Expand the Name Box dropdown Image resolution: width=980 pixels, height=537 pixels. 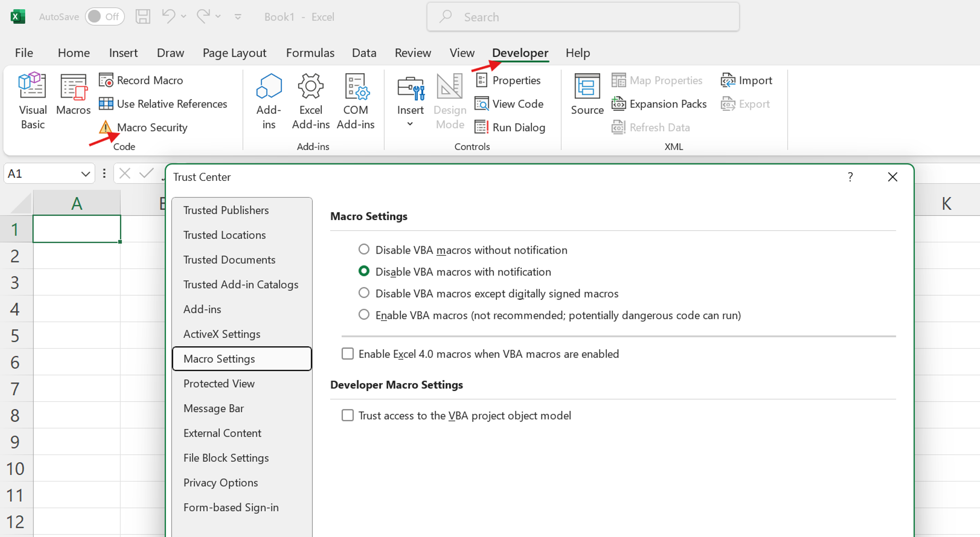[x=86, y=174]
